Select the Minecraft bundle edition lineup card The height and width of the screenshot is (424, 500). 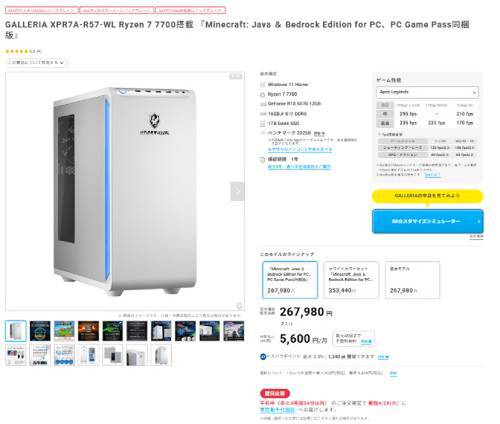[290, 280]
